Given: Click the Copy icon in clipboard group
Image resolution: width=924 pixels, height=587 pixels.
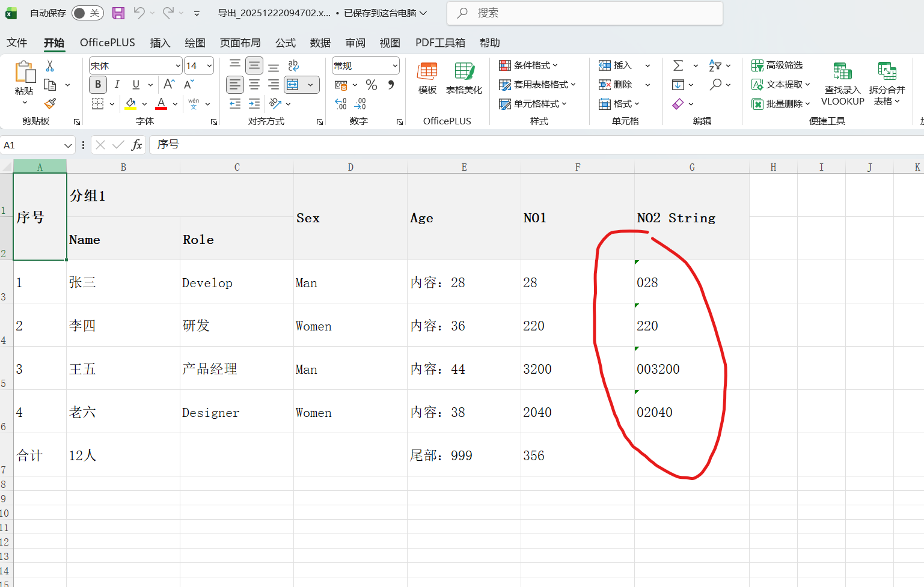Looking at the screenshot, I should [50, 85].
